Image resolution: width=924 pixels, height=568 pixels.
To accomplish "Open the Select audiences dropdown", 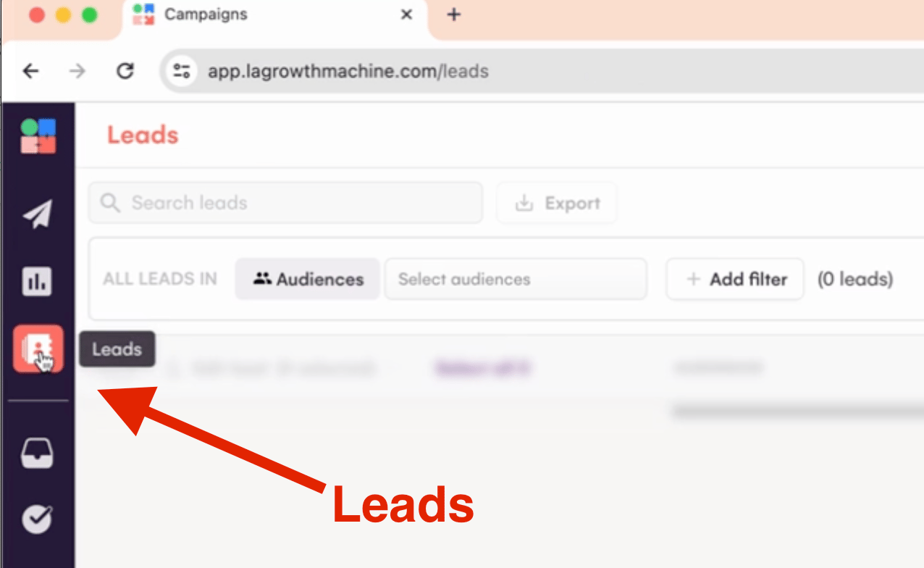I will pyautogui.click(x=516, y=279).
